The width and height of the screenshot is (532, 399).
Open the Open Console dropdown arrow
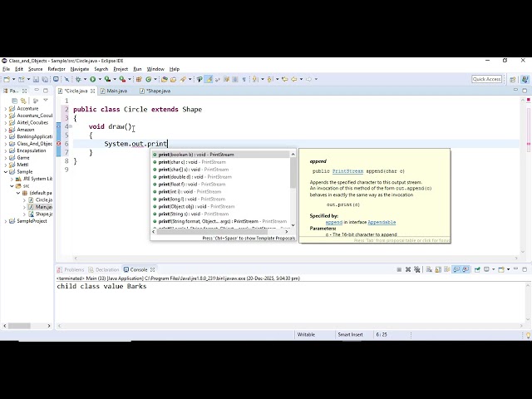tap(508, 269)
